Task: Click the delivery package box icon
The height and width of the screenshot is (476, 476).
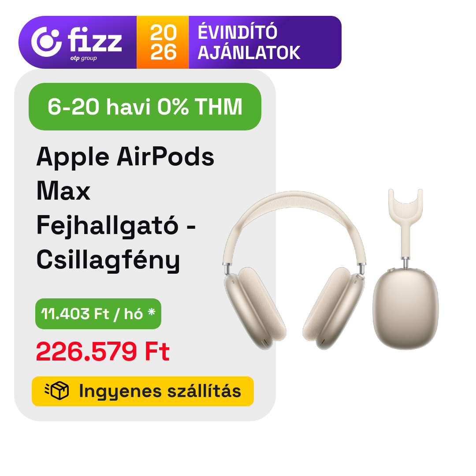Action: coord(57,390)
